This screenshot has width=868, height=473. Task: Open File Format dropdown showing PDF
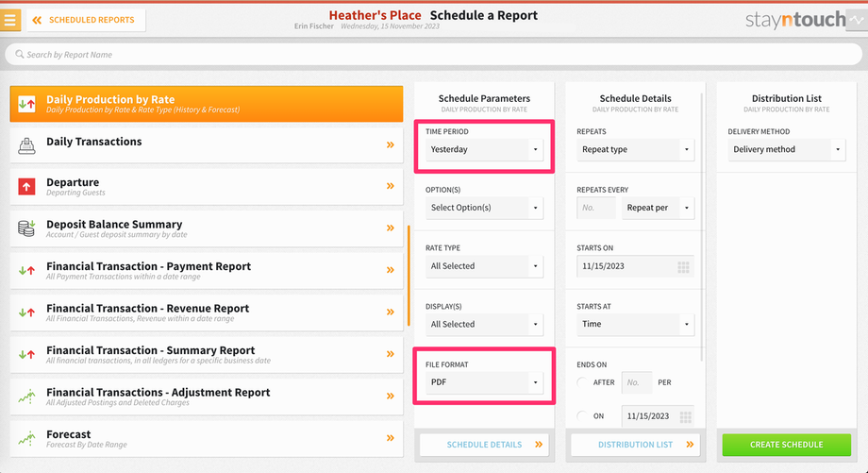(x=484, y=382)
